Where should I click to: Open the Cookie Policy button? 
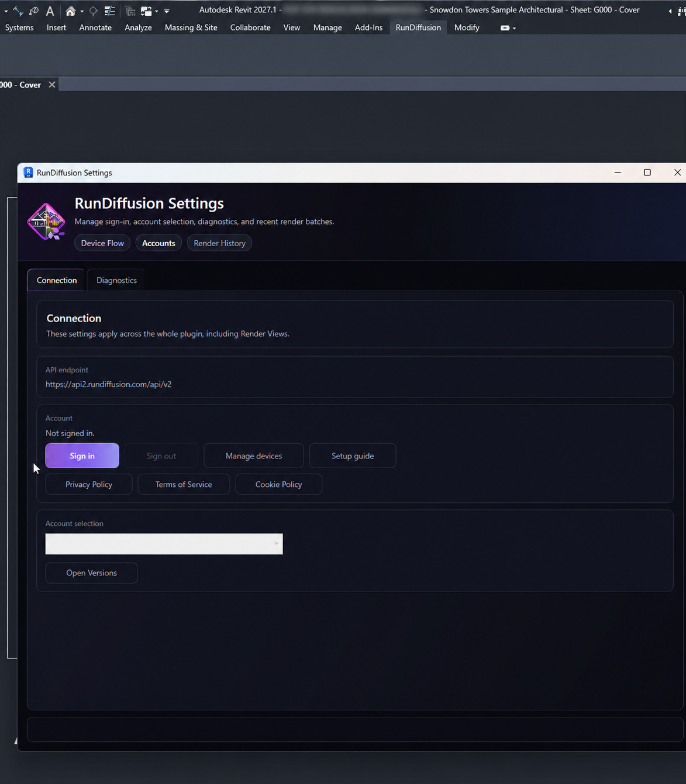tap(278, 484)
